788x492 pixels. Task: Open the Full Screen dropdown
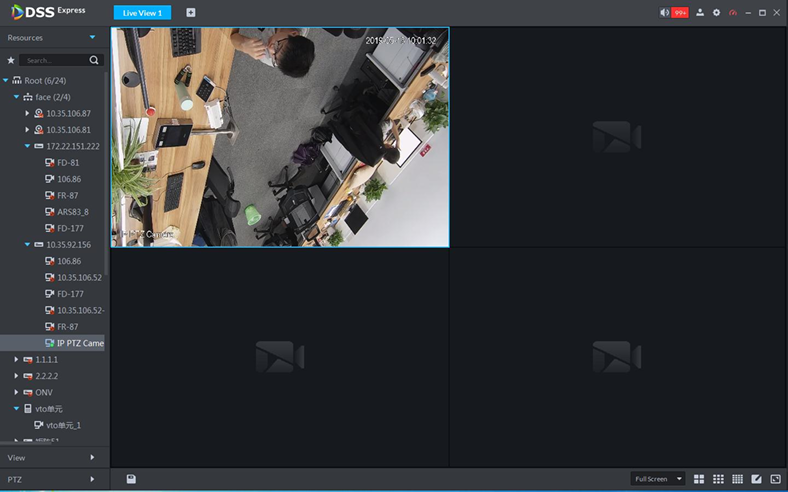658,479
